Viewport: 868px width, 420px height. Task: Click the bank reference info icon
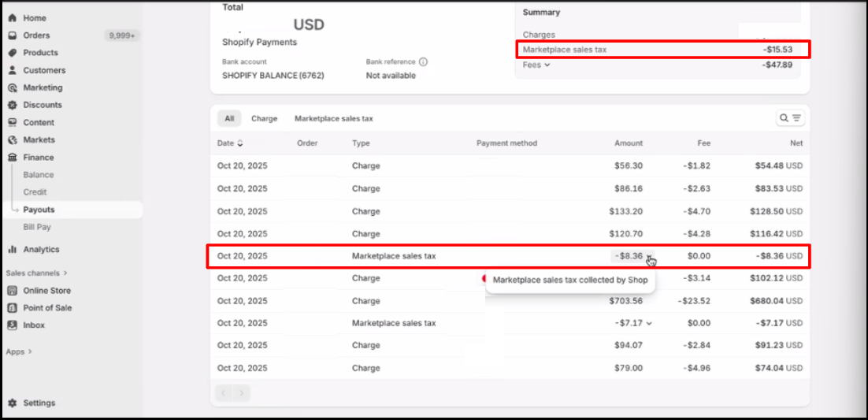pos(423,61)
